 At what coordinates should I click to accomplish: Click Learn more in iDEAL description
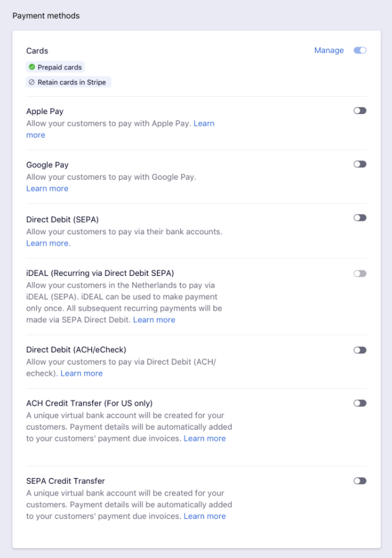pyautogui.click(x=154, y=320)
